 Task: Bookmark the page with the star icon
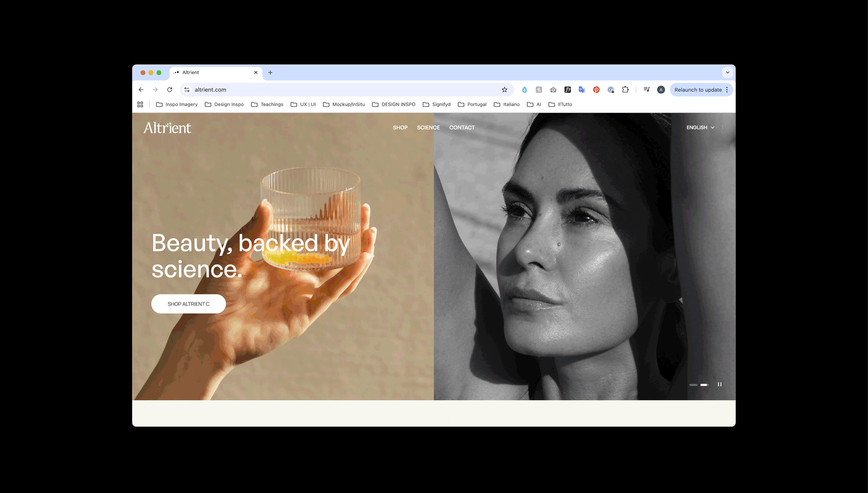pyautogui.click(x=504, y=90)
